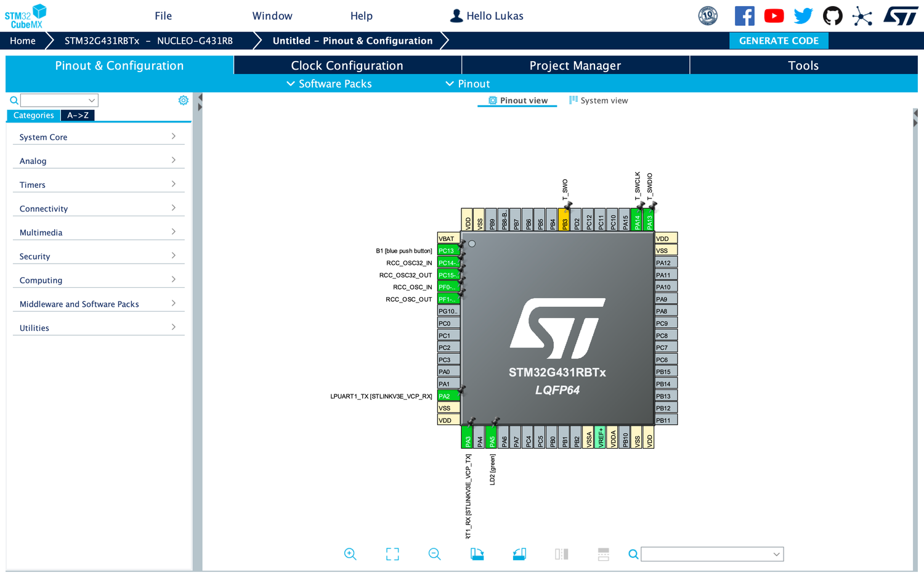
Task: Open the pin search dropdown below the chip
Action: (712, 554)
